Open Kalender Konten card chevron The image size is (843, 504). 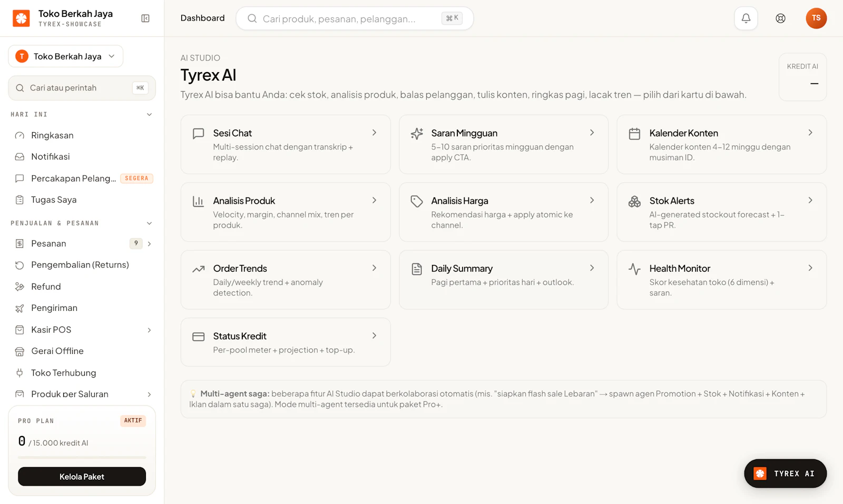(810, 133)
